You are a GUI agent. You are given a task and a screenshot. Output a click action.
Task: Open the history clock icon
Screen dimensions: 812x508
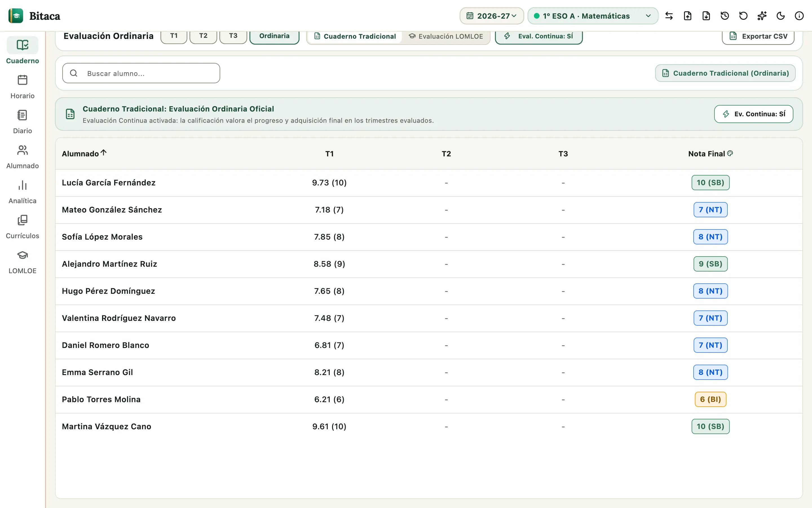(x=725, y=16)
